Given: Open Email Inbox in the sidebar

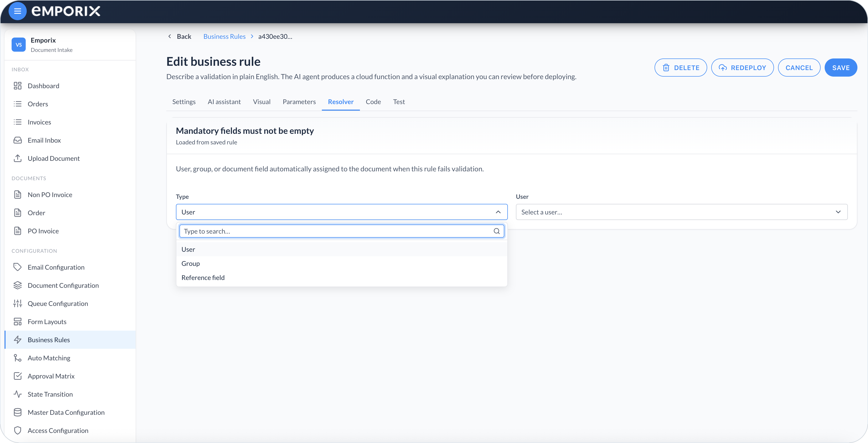Looking at the screenshot, I should click(70, 140).
